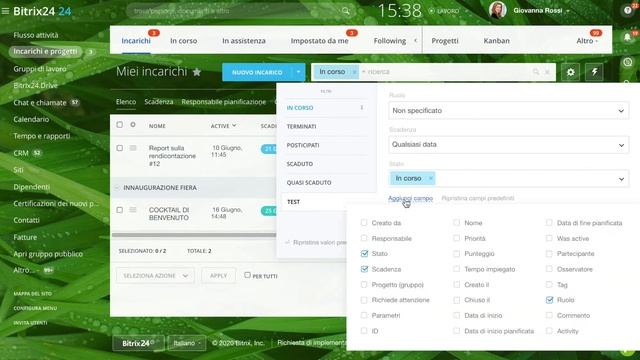The height and width of the screenshot is (360, 640).
Task: Open the Progetti tab
Action: pyautogui.click(x=445, y=41)
